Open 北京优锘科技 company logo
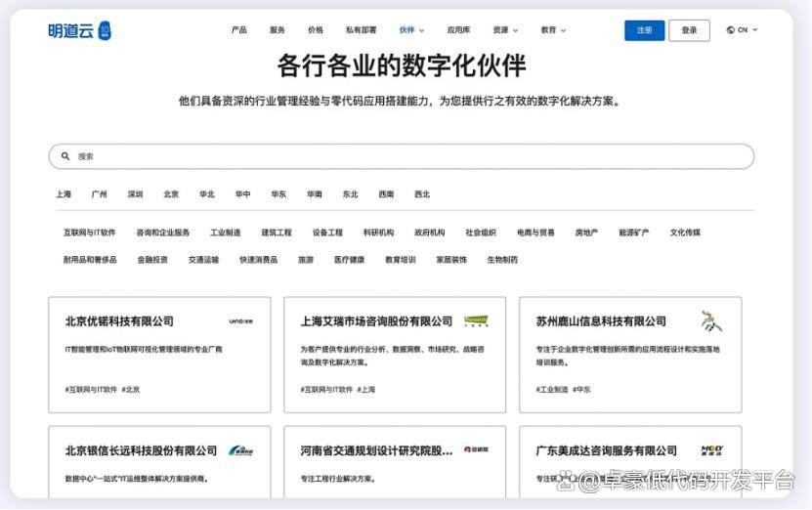Image resolution: width=812 pixels, height=510 pixels. [x=240, y=321]
